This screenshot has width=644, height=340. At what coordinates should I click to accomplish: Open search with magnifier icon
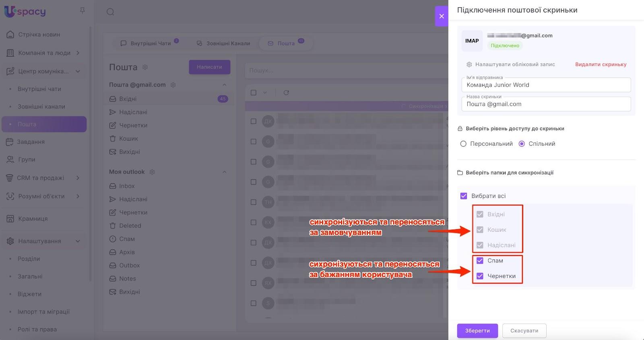click(110, 12)
